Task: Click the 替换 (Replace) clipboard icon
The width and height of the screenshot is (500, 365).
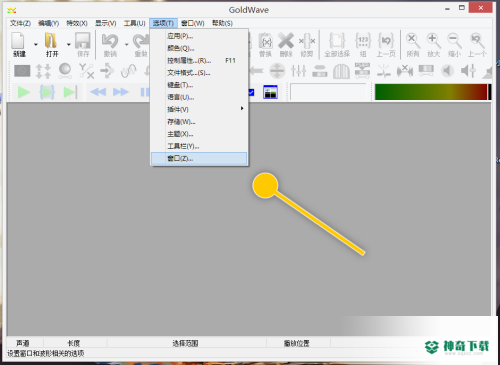Action: click(x=266, y=41)
